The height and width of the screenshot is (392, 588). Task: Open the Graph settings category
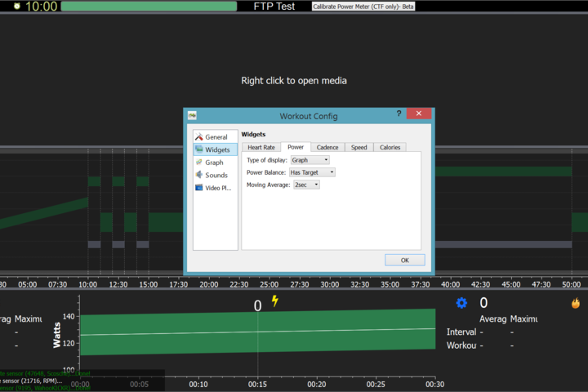click(214, 163)
